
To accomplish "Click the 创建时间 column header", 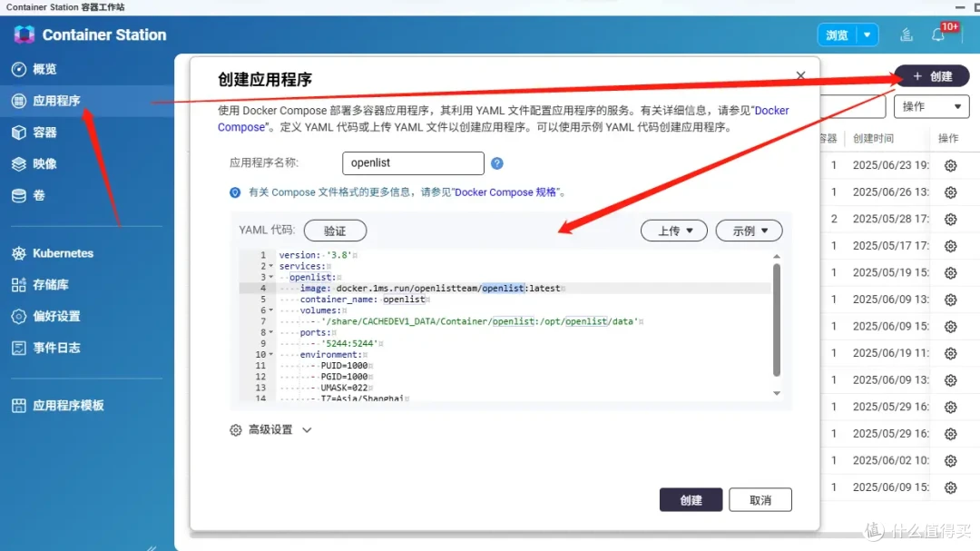I will click(873, 138).
